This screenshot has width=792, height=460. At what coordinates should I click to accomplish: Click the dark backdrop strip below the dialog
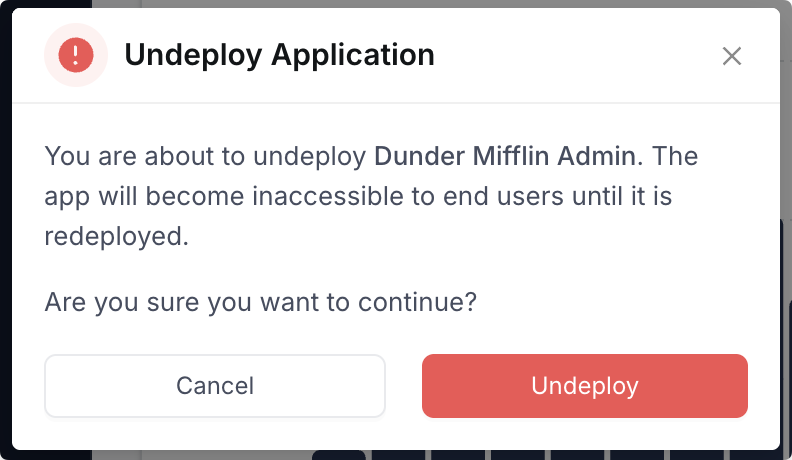pyautogui.click(x=200, y=455)
